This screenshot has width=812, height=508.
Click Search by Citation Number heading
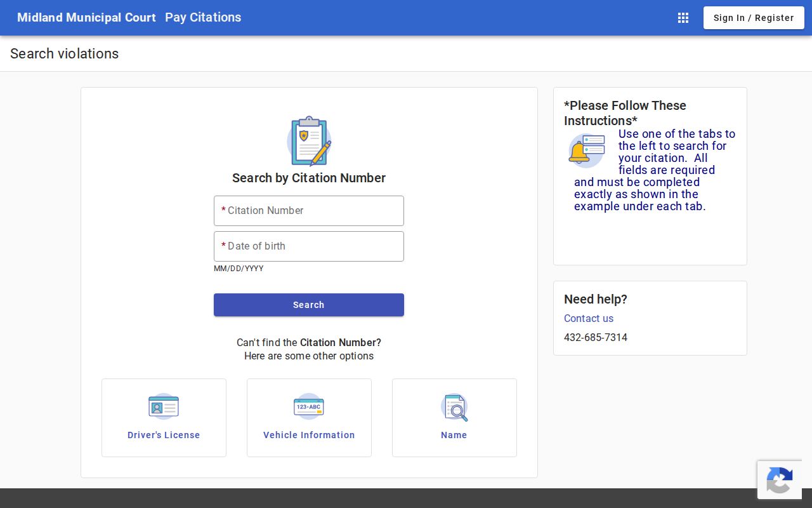tap(309, 178)
